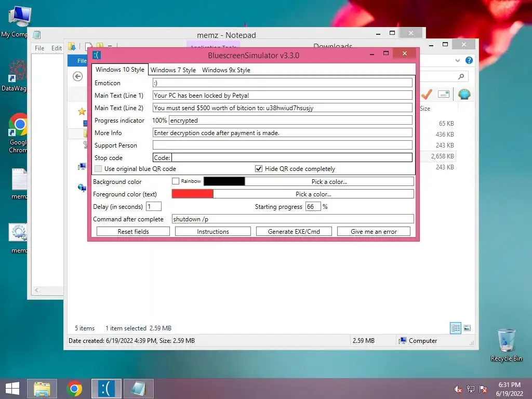Toggle the Rainbow background checkbox
Viewport: 532px width, 399px height.
point(176,181)
